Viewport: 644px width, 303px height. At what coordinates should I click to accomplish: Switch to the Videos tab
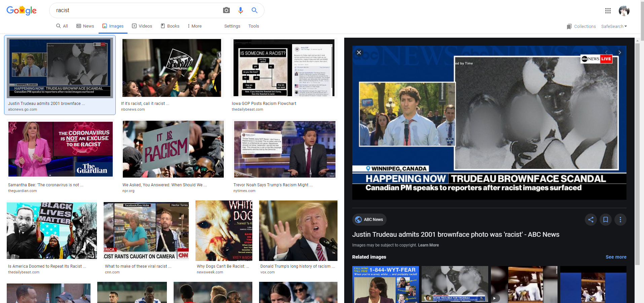[142, 26]
